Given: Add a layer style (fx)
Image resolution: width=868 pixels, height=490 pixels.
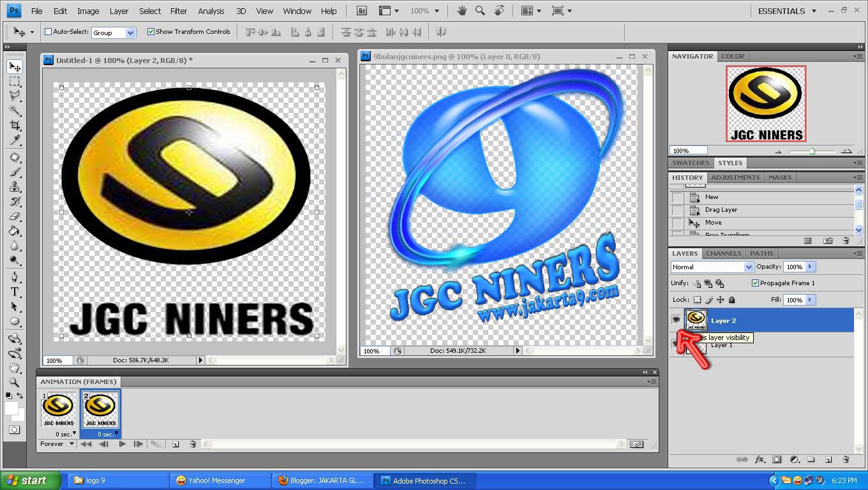Looking at the screenshot, I should click(759, 459).
